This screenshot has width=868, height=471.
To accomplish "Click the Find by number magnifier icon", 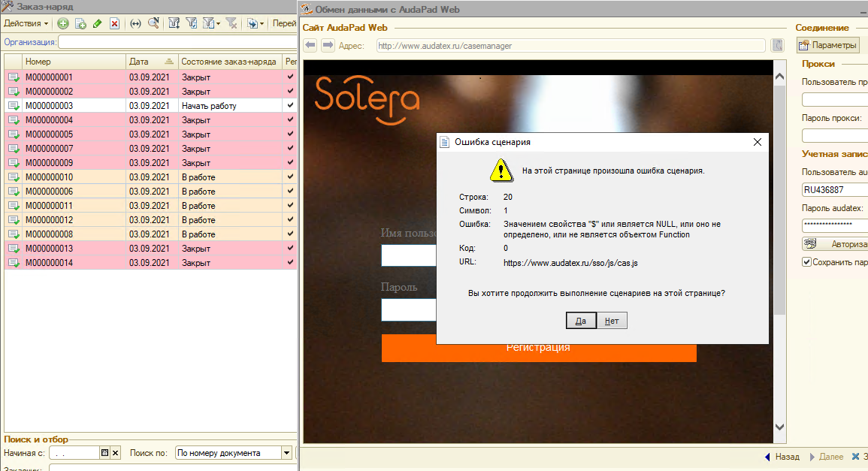I will tap(153, 23).
